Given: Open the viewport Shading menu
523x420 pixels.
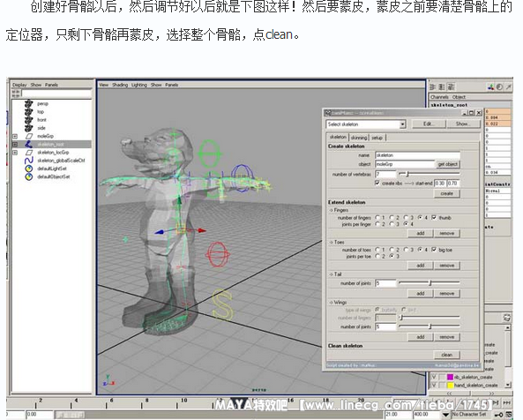Looking at the screenshot, I should tap(120, 85).
